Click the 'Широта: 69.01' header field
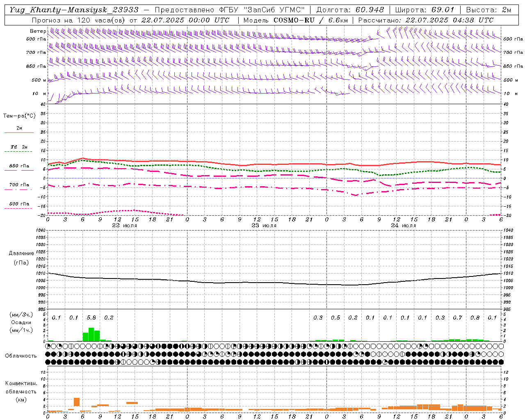525x420 pixels. pos(425,10)
